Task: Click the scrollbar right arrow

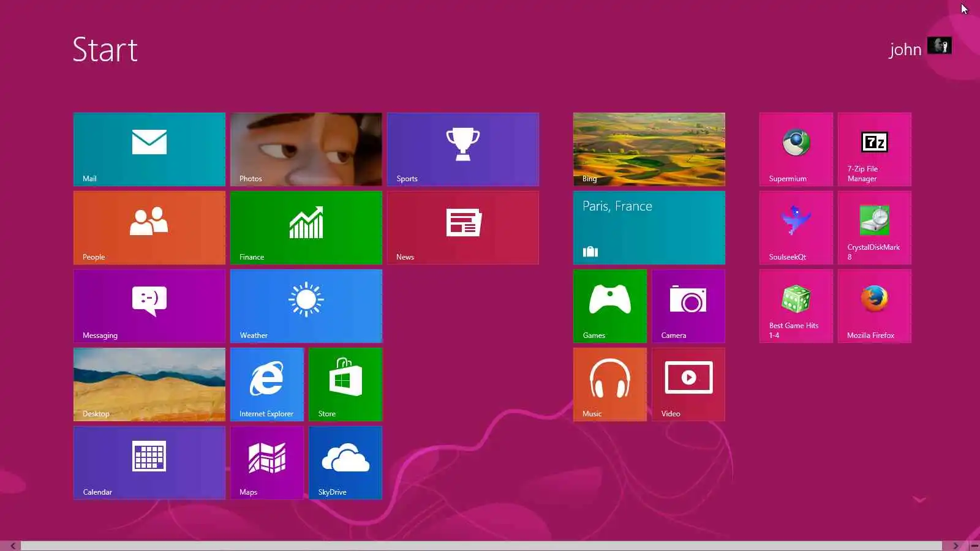Action: pos(956,545)
